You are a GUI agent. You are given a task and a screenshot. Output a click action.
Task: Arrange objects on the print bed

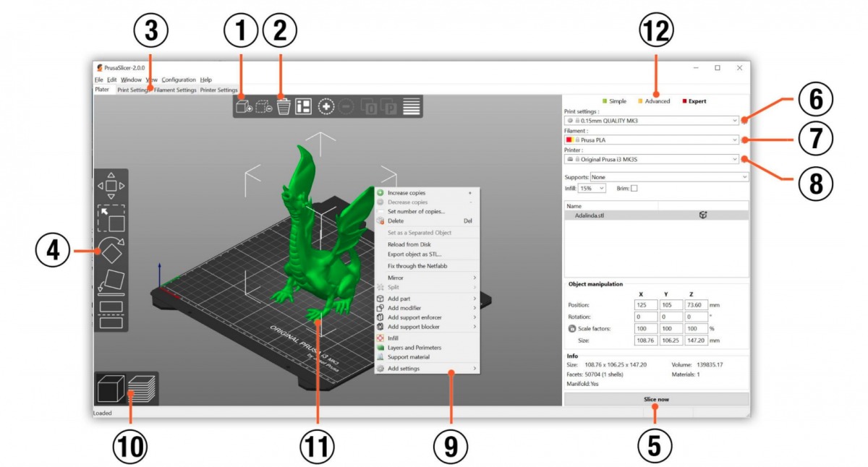pyautogui.click(x=304, y=106)
